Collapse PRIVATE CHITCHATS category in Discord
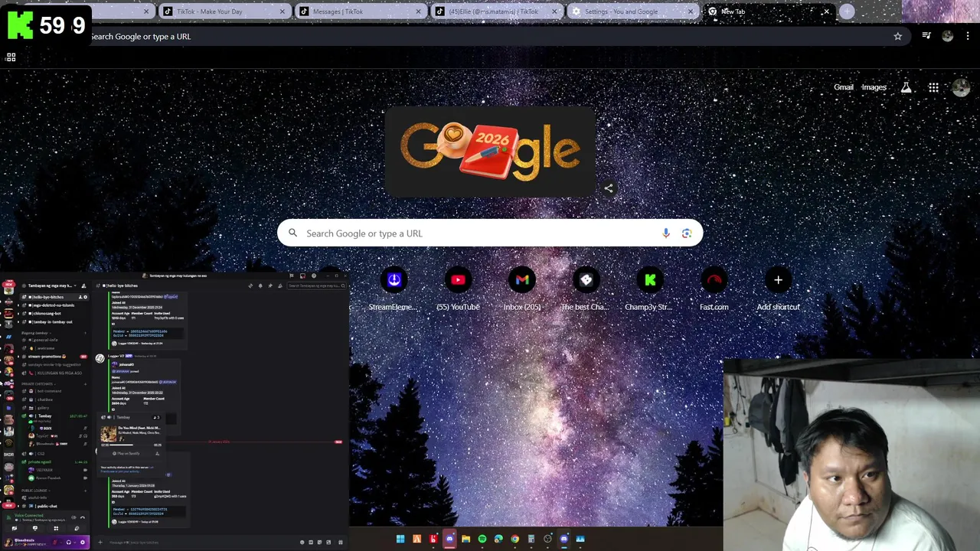The image size is (980, 551). point(38,384)
